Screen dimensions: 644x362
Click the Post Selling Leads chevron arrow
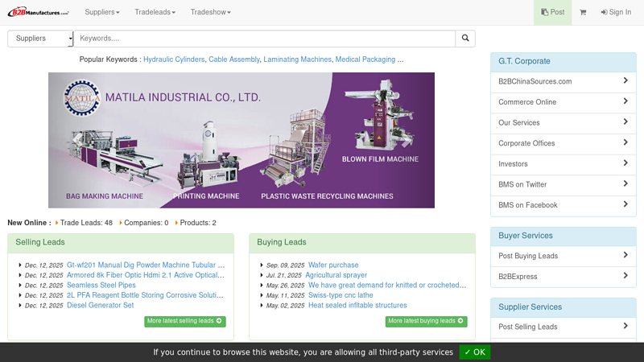click(x=625, y=326)
